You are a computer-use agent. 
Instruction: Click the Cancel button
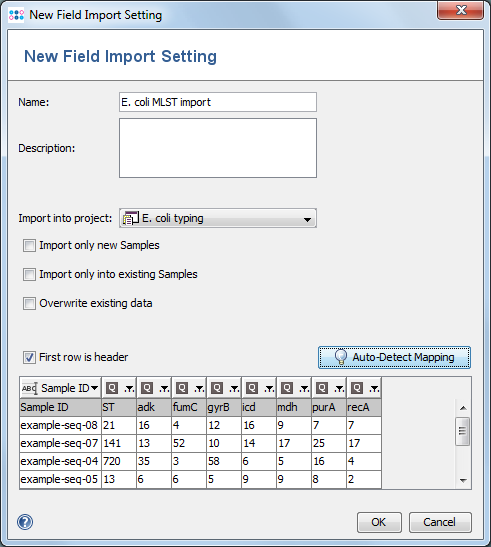[x=440, y=522]
